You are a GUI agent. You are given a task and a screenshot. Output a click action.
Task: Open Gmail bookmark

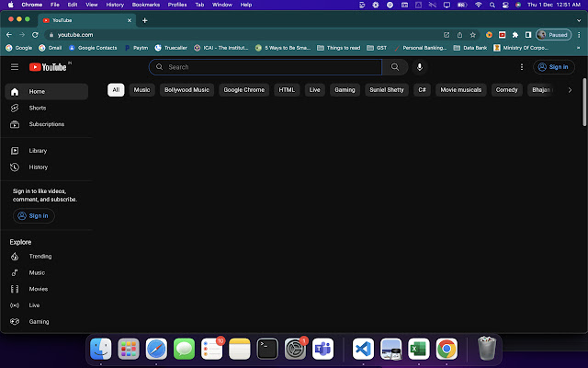coord(51,48)
